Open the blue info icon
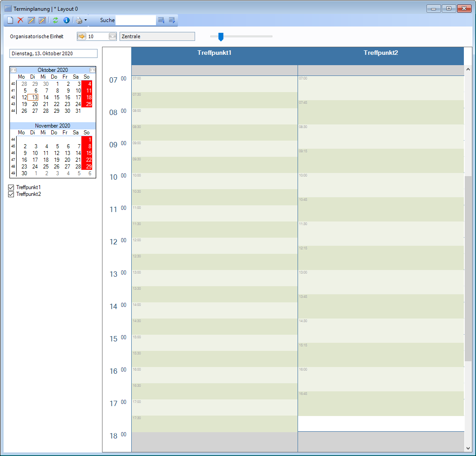The image size is (476, 456). (66, 20)
